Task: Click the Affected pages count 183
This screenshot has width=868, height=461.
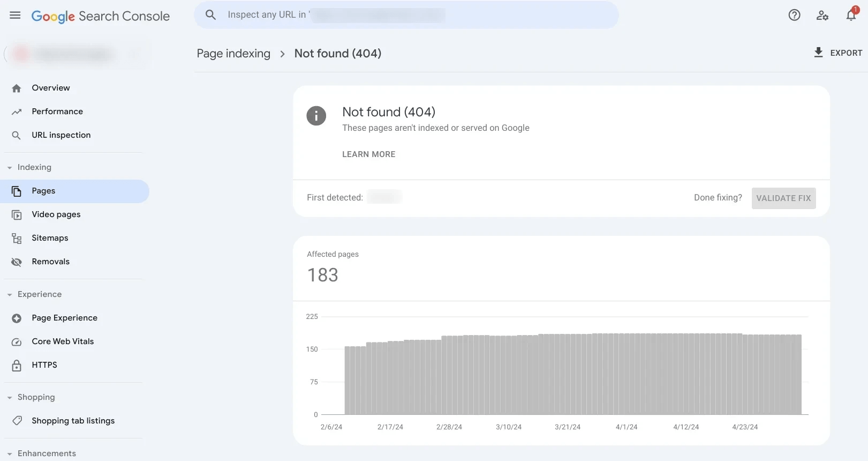Action: pos(323,275)
